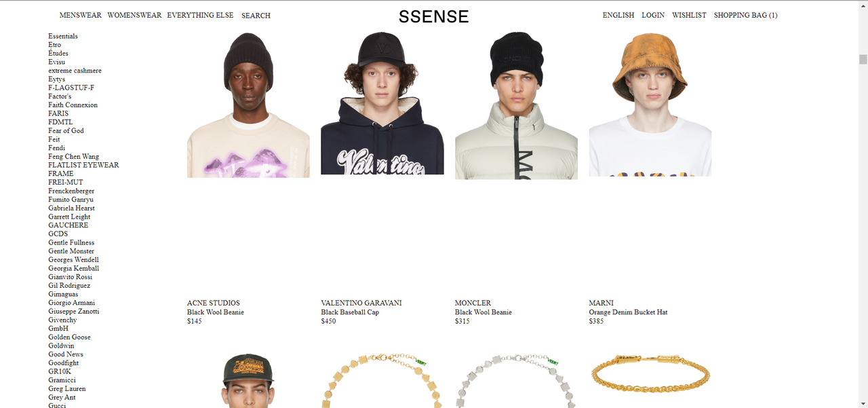Viewport: 868px width, 408px height.
Task: Open the MENSWEAR menu
Action: pos(81,15)
